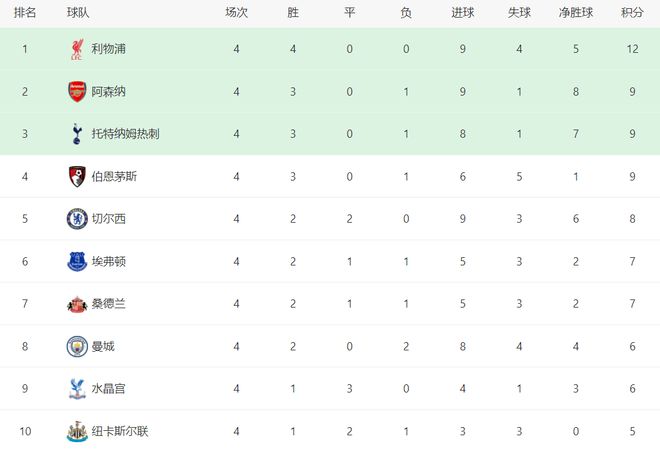Image resolution: width=660 pixels, height=451 pixels.
Task: Open the 利物浦 team link
Action: tap(108, 49)
